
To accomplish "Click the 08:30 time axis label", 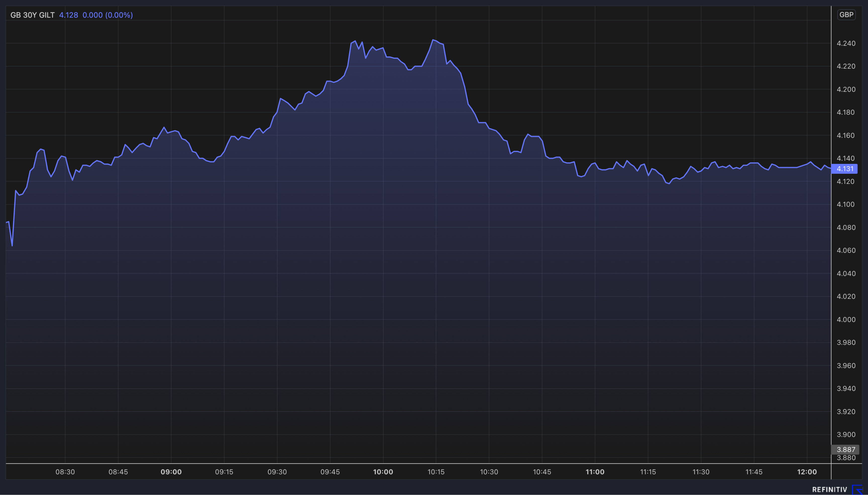I will 65,472.
